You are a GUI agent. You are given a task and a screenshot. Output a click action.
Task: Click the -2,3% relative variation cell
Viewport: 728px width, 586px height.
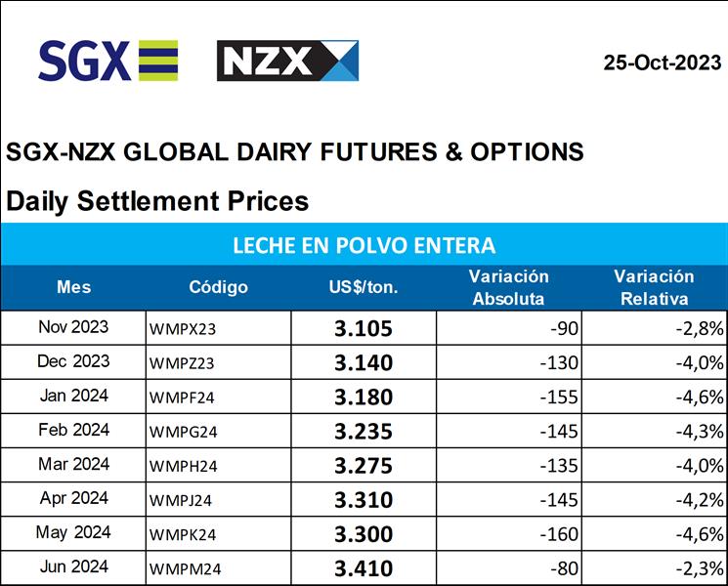(700, 568)
